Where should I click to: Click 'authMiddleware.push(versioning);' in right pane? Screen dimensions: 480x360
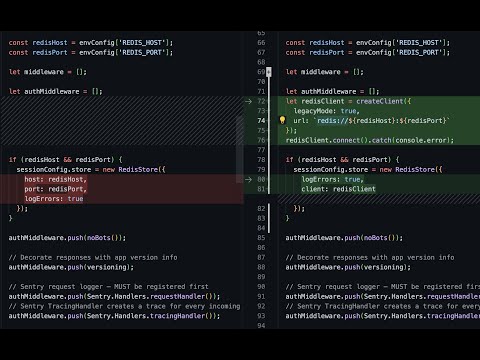pyautogui.click(x=348, y=267)
